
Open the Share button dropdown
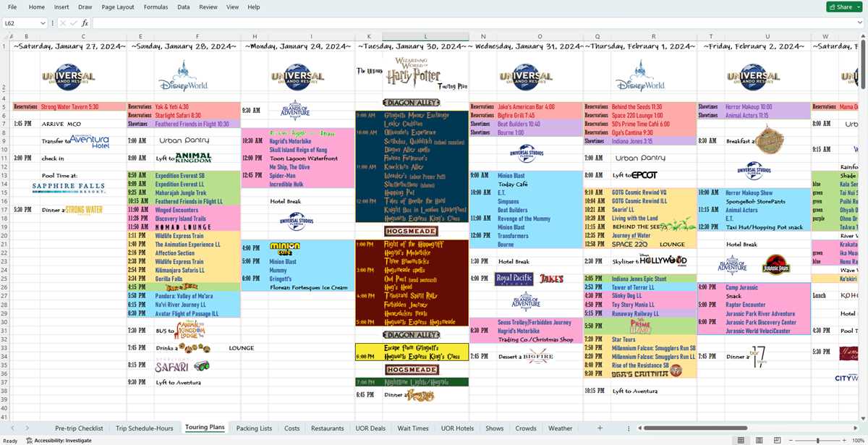click(857, 7)
